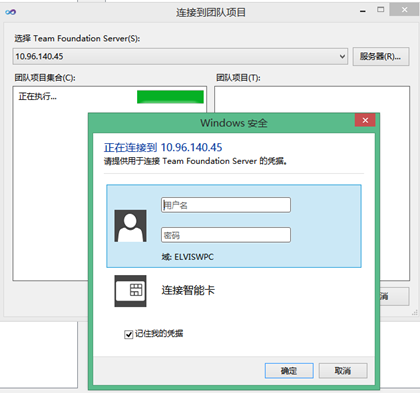
Task: Click the 域: ELVISWPC domain text
Action: pos(188,257)
